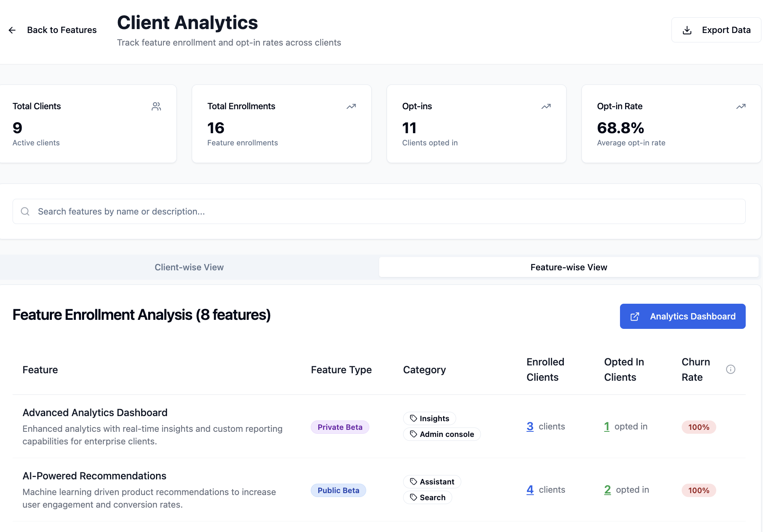Switch to Client-wise View tab
The width and height of the screenshot is (763, 532).
coord(189,267)
